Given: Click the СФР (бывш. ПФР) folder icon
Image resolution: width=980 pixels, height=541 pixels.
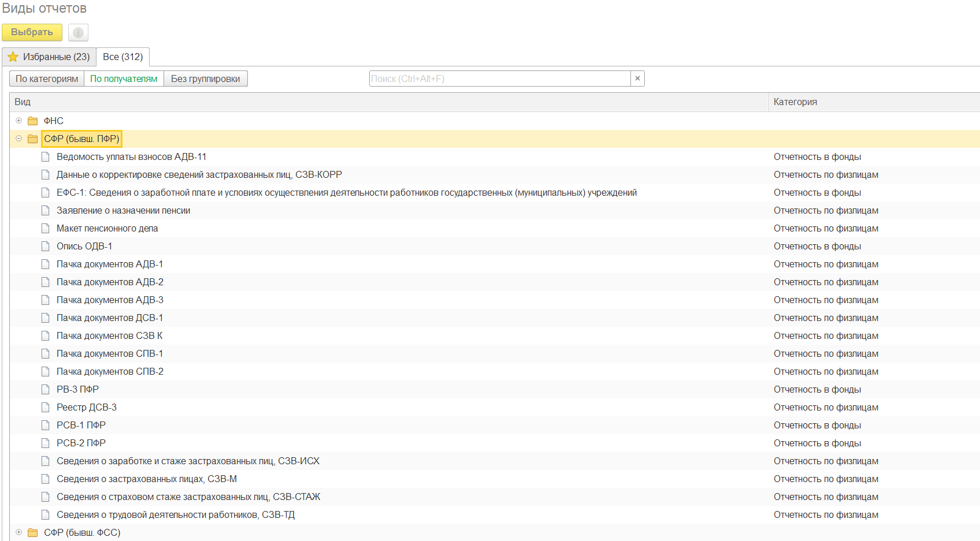Looking at the screenshot, I should pyautogui.click(x=33, y=139).
